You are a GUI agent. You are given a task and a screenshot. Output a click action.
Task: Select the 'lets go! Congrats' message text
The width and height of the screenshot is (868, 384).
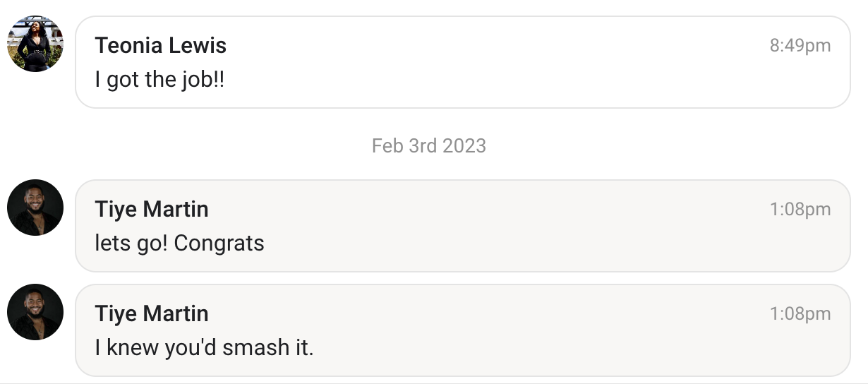[179, 244]
